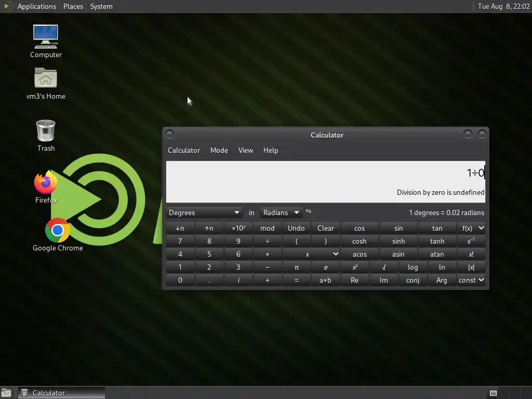Viewport: 532px width, 399px height.
Task: Click the factorial x! button
Action: [x=471, y=255]
